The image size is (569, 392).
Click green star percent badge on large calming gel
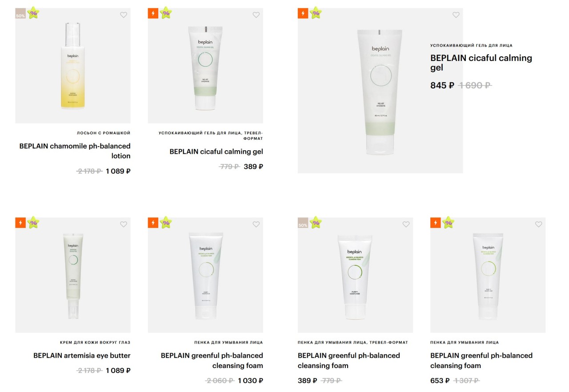coord(316,13)
